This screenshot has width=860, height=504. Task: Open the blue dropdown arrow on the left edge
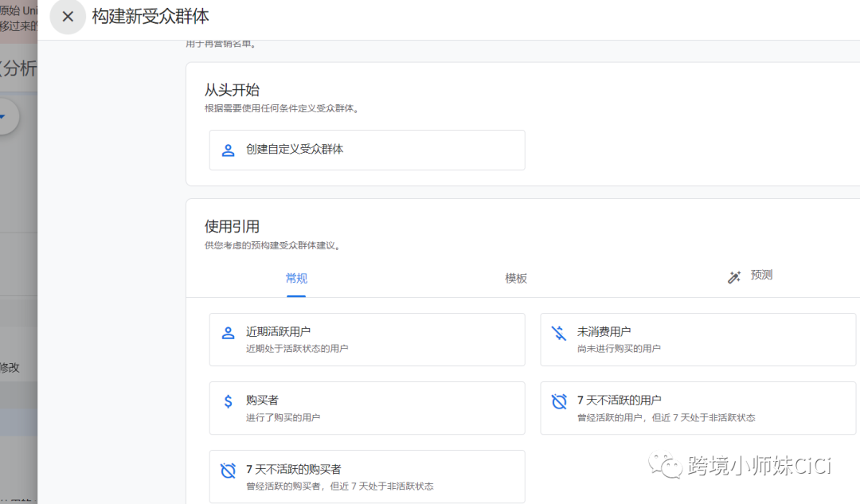point(4,115)
